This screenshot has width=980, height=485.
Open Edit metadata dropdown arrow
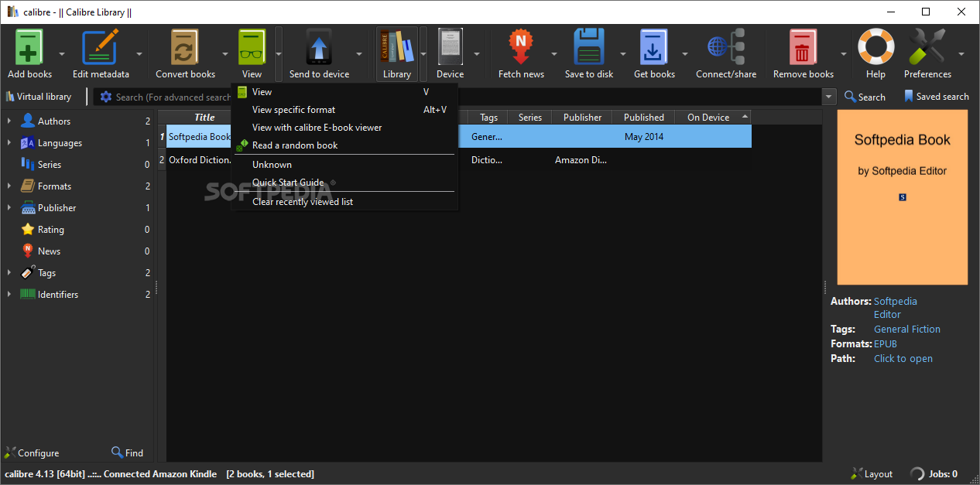tap(139, 54)
